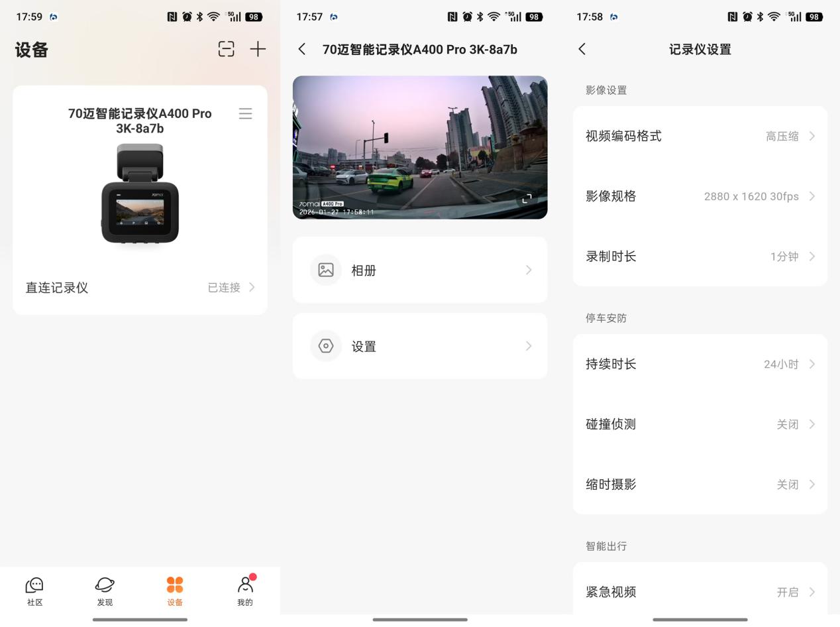840x627 pixels.
Task: Tap the 24小时 value
Action: (x=781, y=364)
